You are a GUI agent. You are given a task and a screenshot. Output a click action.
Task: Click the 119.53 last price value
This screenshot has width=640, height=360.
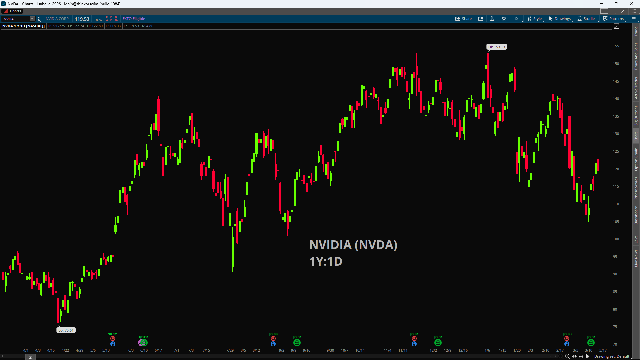click(82, 19)
